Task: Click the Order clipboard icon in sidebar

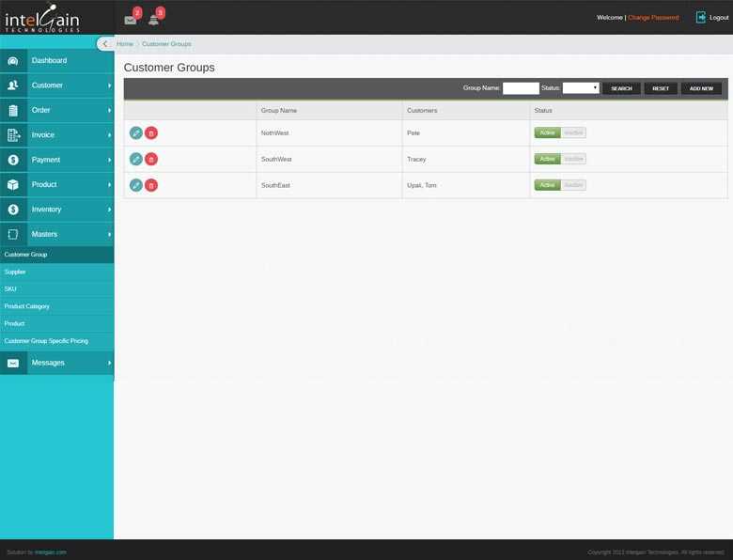Action: coord(13,110)
